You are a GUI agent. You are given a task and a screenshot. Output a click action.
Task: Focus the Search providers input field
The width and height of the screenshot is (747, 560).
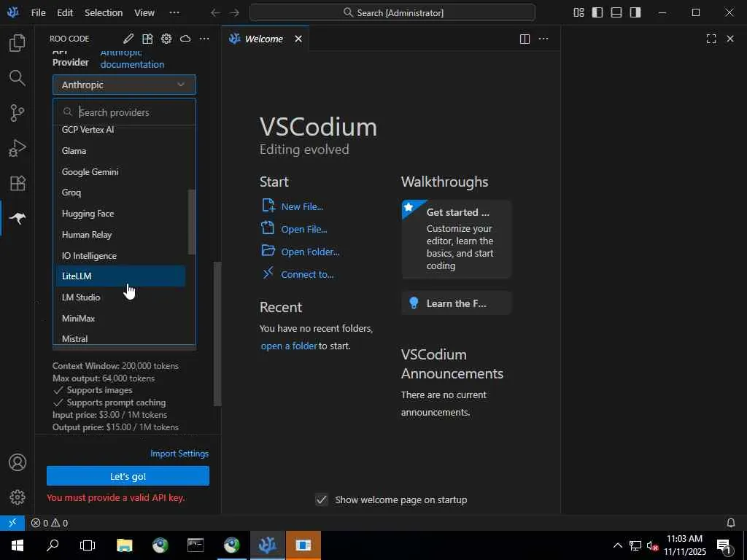click(124, 112)
